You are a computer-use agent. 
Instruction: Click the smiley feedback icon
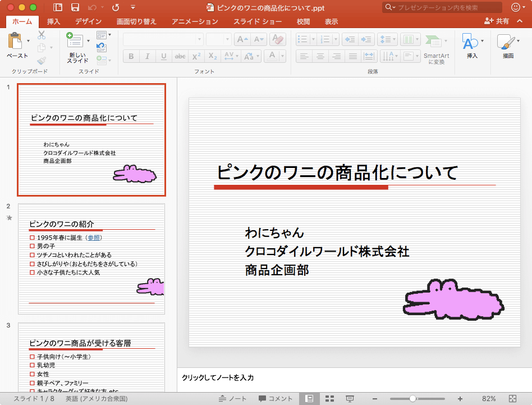pos(517,7)
